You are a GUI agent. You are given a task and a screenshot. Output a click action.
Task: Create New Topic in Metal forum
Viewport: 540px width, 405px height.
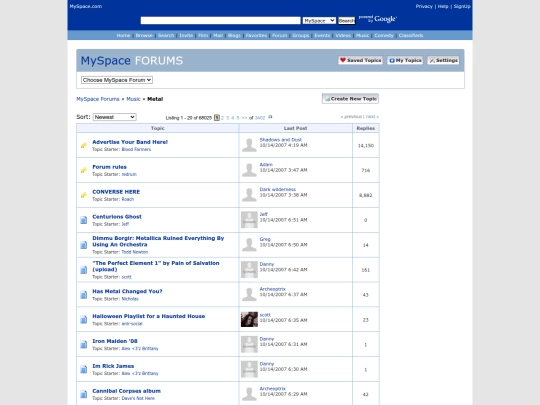pos(350,98)
